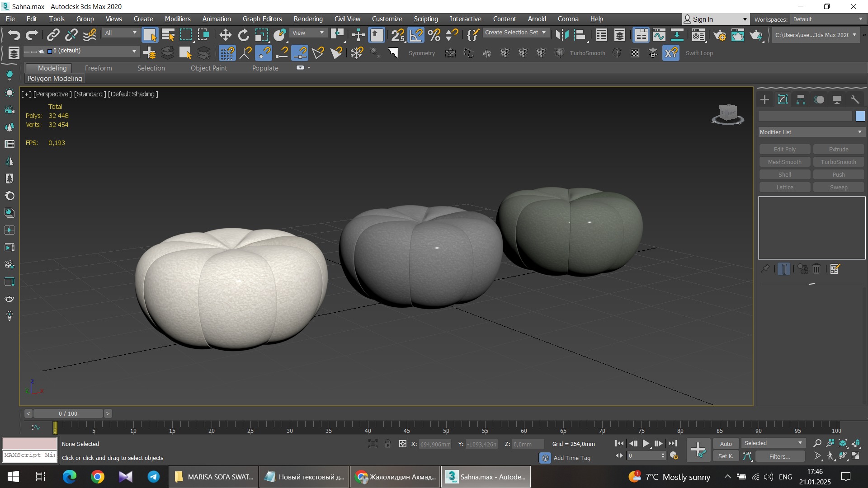The height and width of the screenshot is (488, 868).
Task: Open the Corona menu
Action: coord(568,19)
